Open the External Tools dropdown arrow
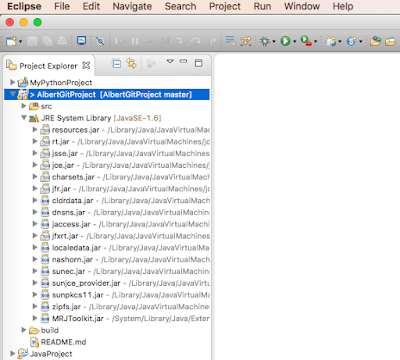The image size is (400, 360). tap(315, 42)
